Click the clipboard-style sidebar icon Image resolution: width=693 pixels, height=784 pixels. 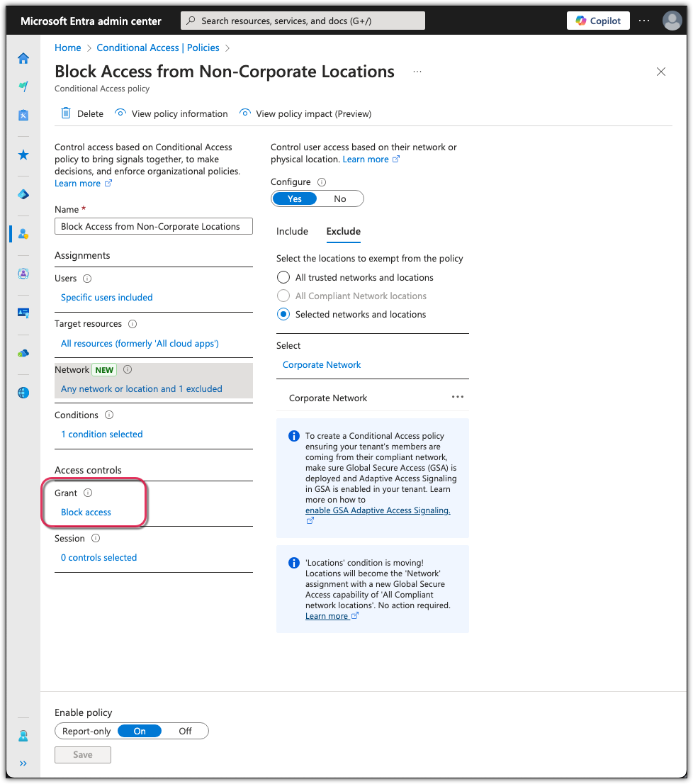tap(23, 115)
